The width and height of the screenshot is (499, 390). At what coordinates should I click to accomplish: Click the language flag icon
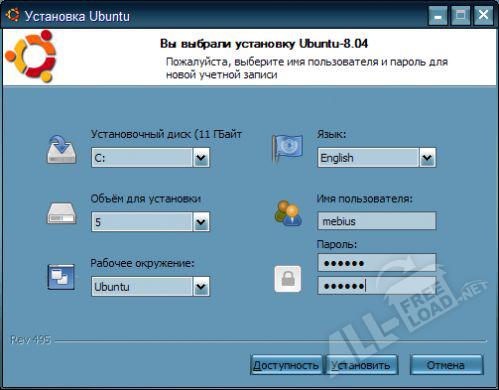[x=287, y=149]
